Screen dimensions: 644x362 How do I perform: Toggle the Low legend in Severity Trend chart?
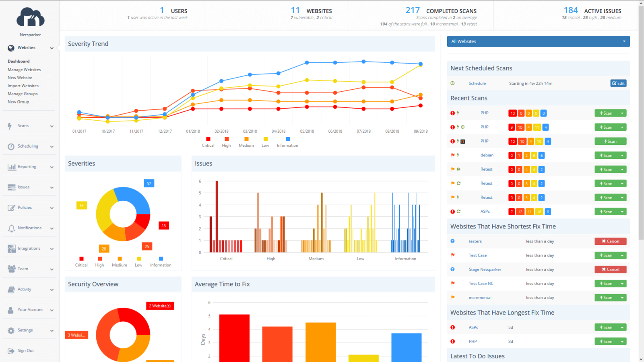pyautogui.click(x=265, y=142)
